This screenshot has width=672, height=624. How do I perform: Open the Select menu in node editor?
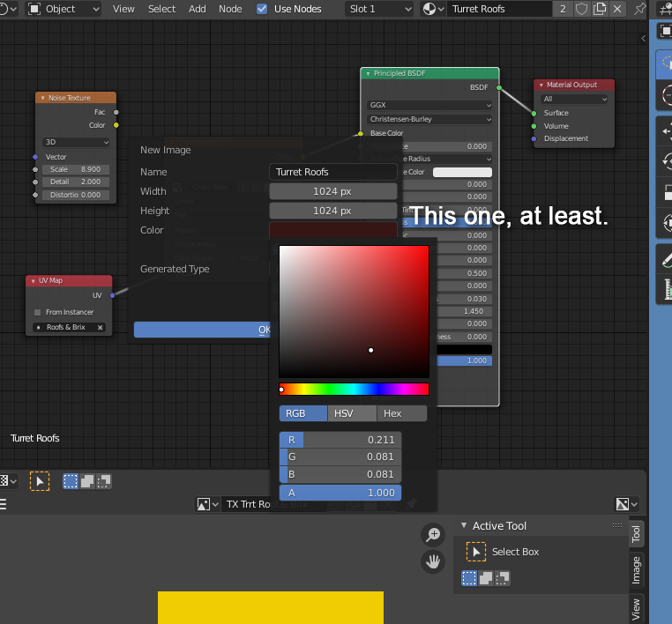(161, 9)
